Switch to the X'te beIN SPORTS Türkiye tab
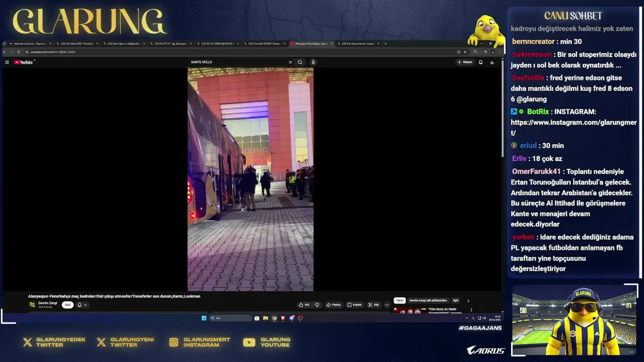This screenshot has width=644, height=362. pyautogui.click(x=265, y=44)
